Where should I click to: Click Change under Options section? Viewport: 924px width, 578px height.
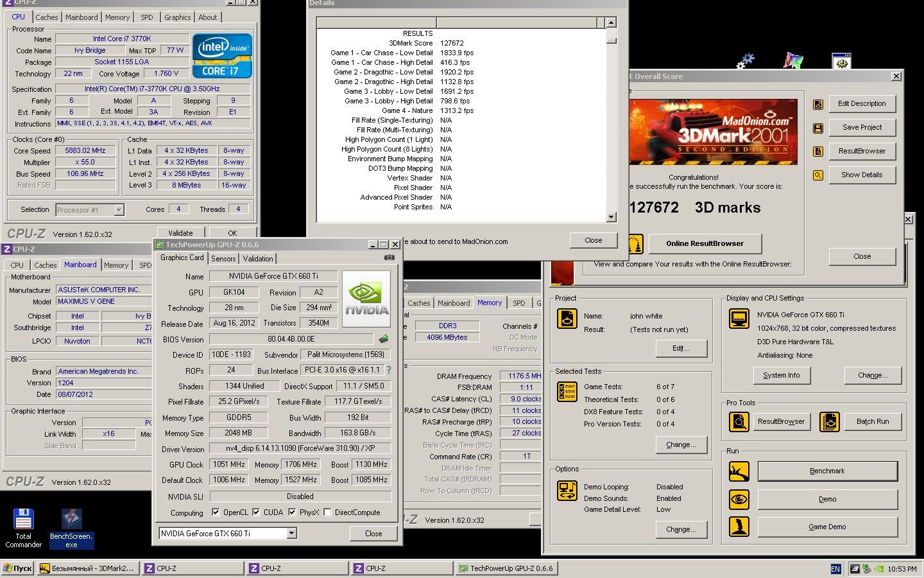click(x=681, y=529)
